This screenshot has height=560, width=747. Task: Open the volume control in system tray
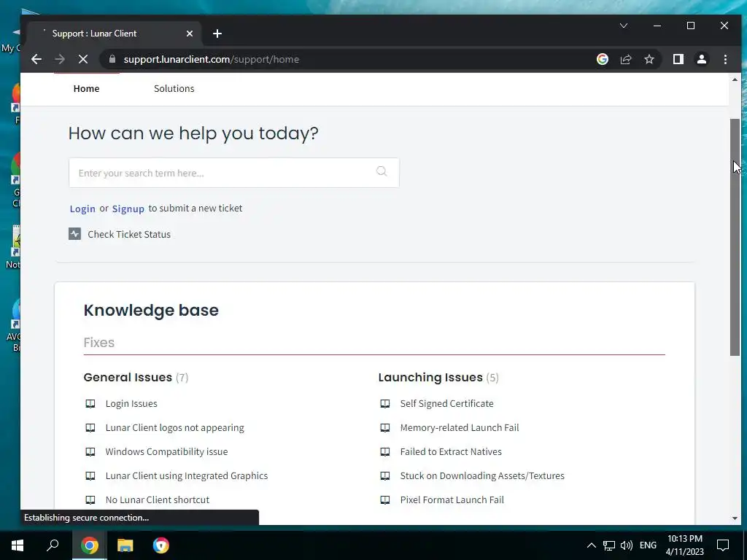point(627,545)
